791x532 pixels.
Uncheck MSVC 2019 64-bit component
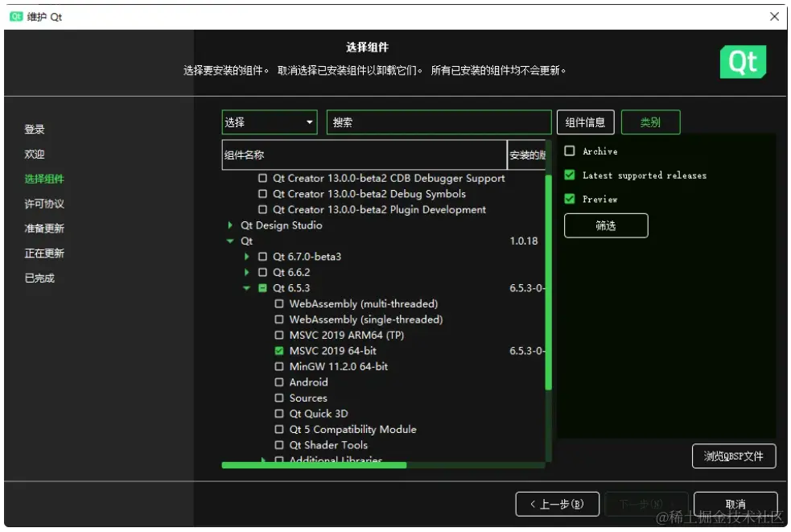[x=279, y=350]
